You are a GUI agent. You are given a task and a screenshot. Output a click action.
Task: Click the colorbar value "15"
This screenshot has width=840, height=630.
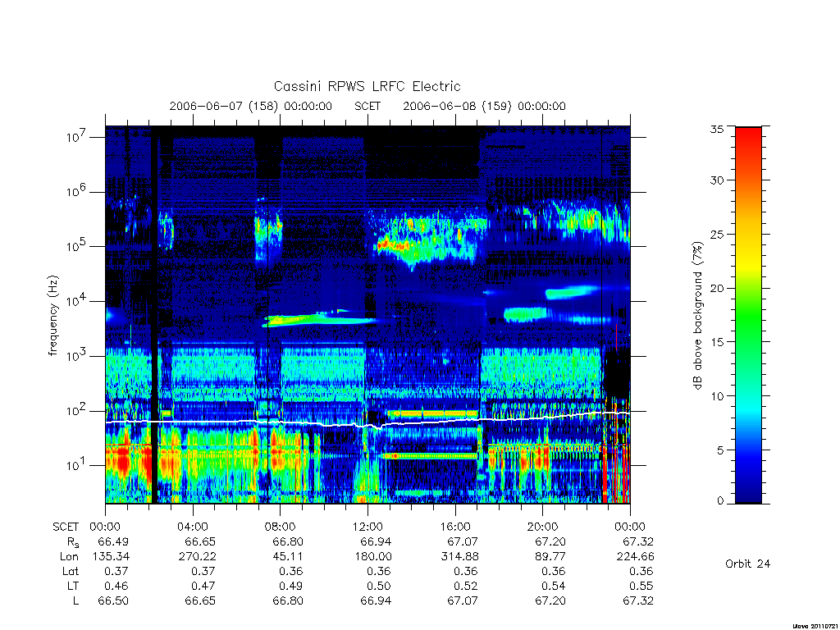tap(717, 342)
